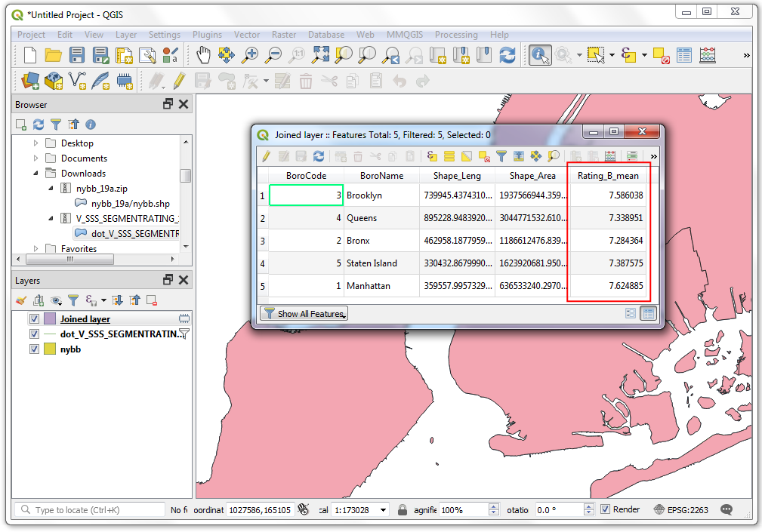This screenshot has width=762, height=532.
Task: Click the Zoom In magnifier tool
Action: [250, 55]
